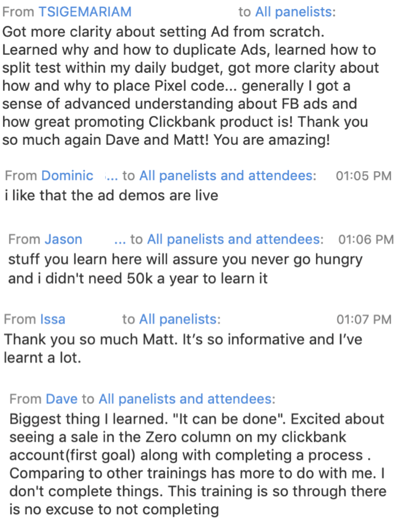The image size is (406, 532).
Task: Select Issa's "Thank you so much Matt" message
Action: 183,348
